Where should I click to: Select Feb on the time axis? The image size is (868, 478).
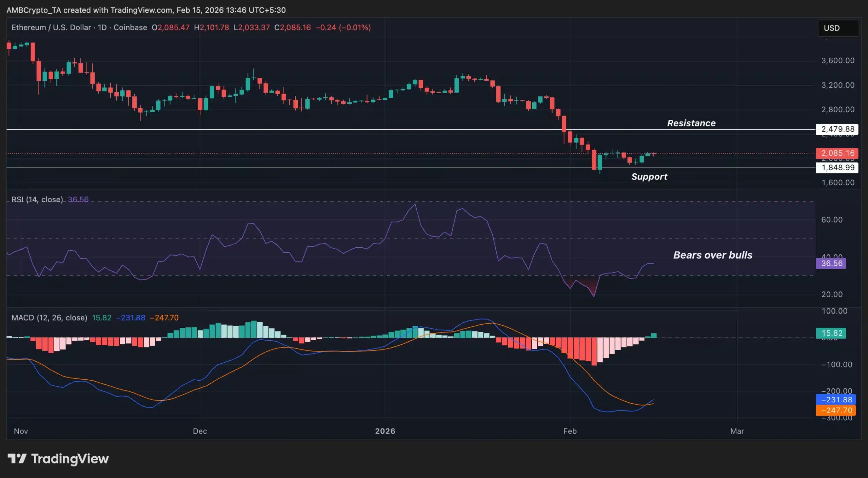(x=571, y=431)
